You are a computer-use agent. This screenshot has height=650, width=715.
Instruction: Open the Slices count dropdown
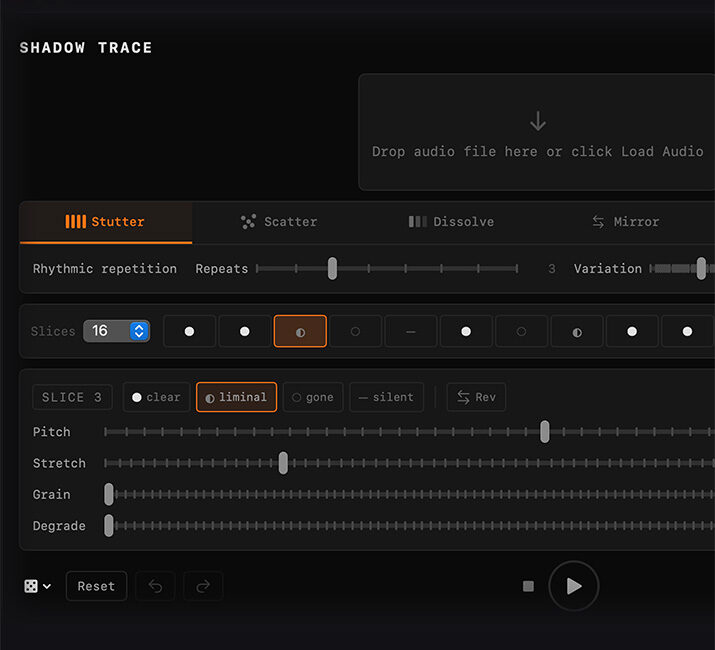coord(117,331)
